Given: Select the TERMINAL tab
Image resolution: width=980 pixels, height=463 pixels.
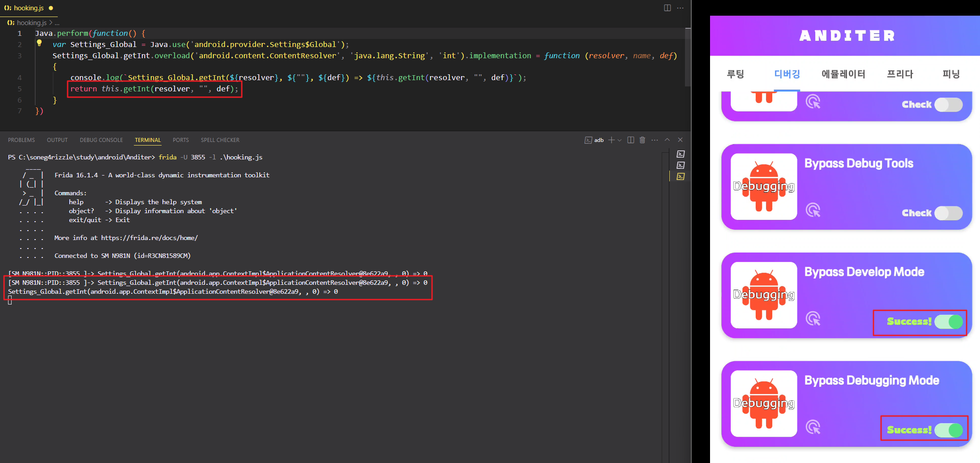Looking at the screenshot, I should (x=148, y=140).
